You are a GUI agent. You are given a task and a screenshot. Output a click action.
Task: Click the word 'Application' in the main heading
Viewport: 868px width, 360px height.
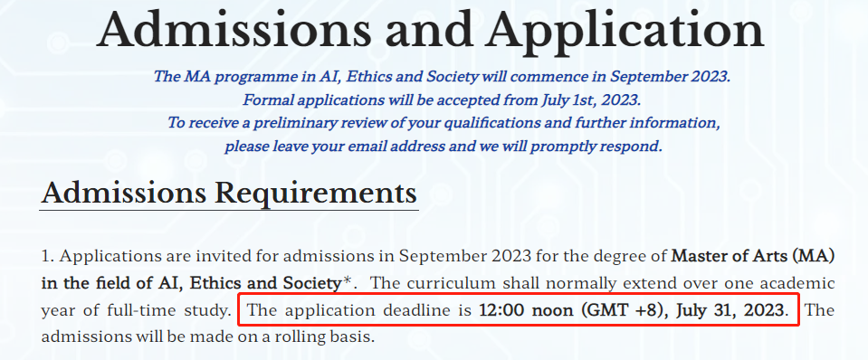pyautogui.click(x=626, y=32)
